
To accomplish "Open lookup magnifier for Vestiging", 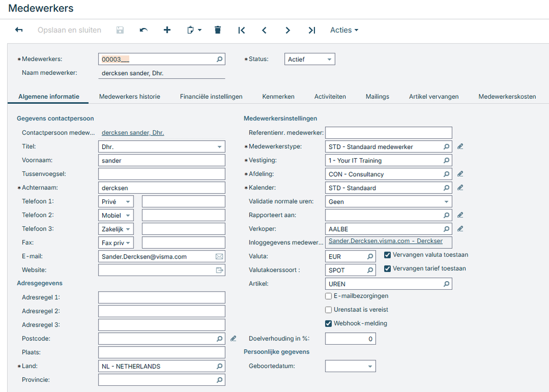I will [x=446, y=160].
